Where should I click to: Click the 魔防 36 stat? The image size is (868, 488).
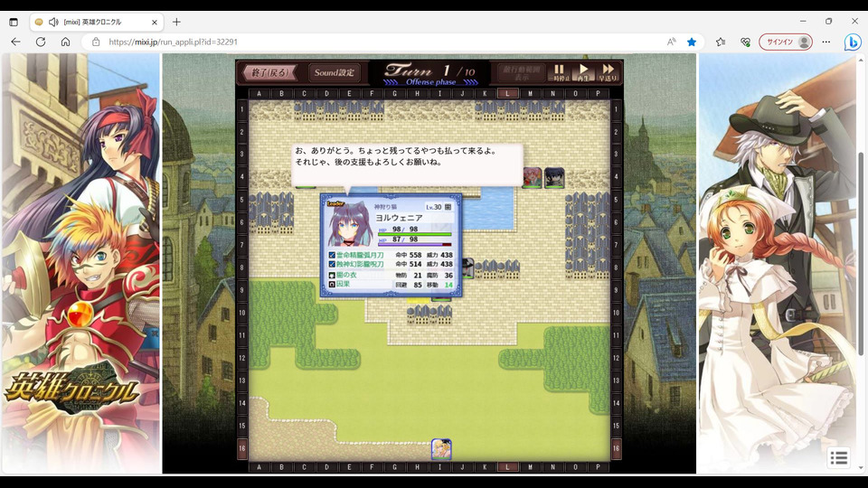pyautogui.click(x=439, y=275)
